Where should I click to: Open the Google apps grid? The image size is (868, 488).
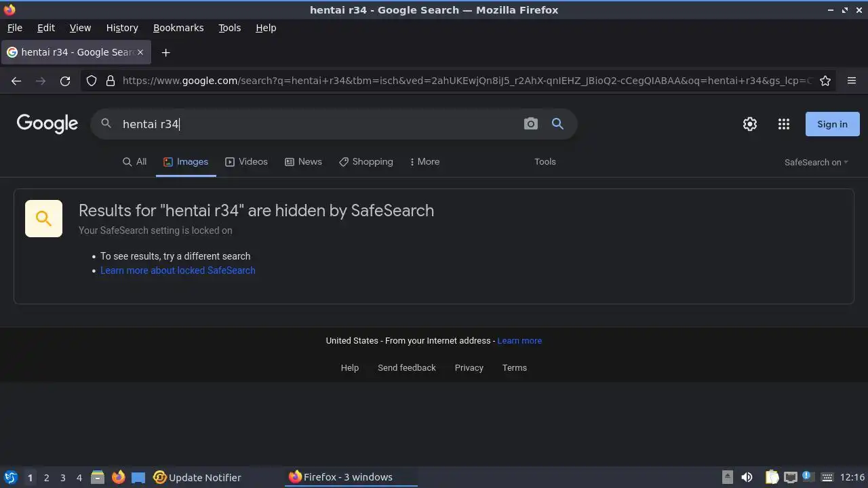pyautogui.click(x=784, y=124)
